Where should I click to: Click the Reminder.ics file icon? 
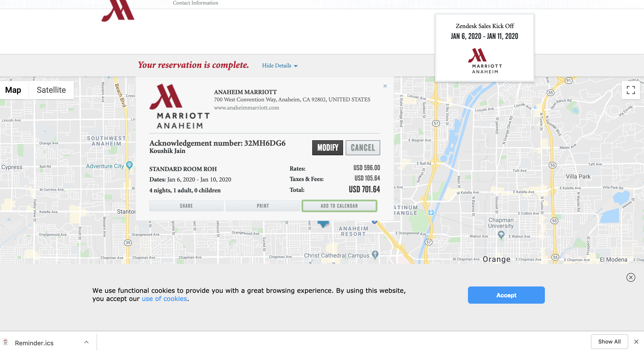coord(5,342)
